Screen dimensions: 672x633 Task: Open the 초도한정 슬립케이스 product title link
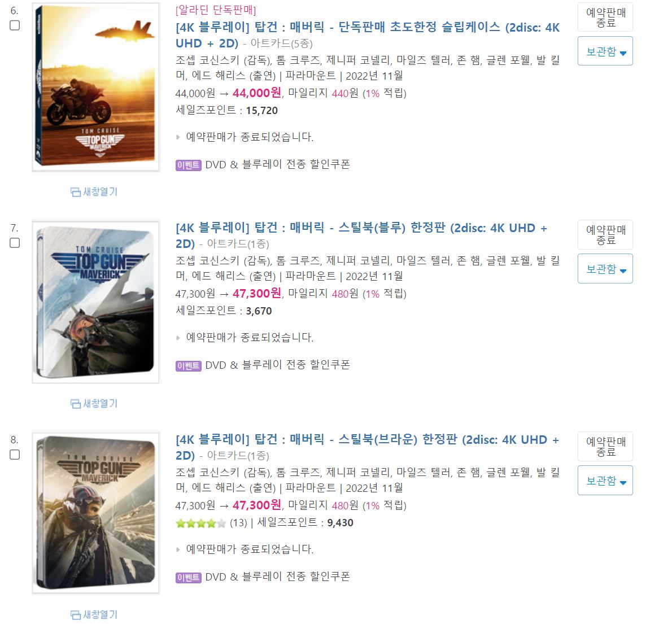coord(368,35)
